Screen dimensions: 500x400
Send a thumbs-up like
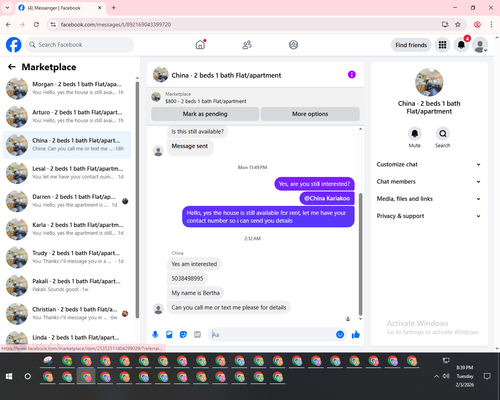click(x=356, y=334)
